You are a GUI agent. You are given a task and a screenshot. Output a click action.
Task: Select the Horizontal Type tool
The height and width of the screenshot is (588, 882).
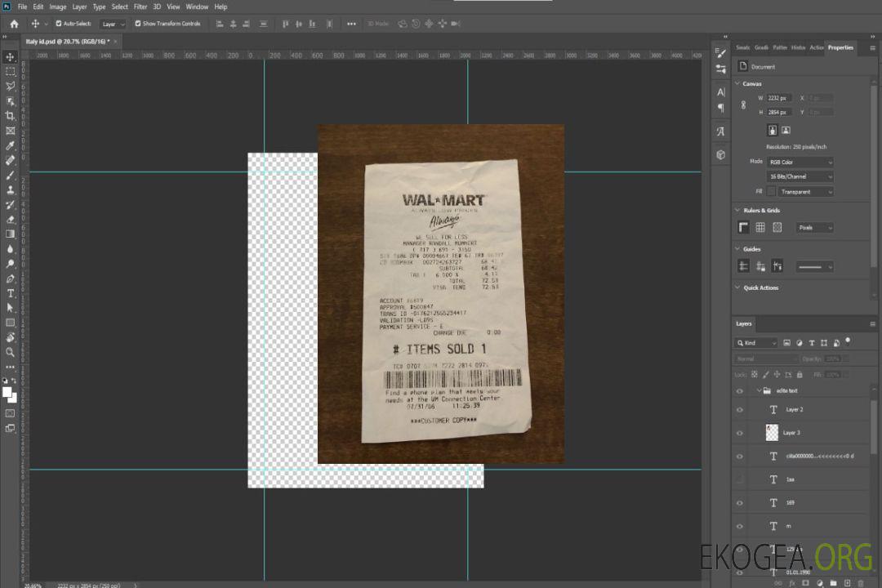coord(10,293)
